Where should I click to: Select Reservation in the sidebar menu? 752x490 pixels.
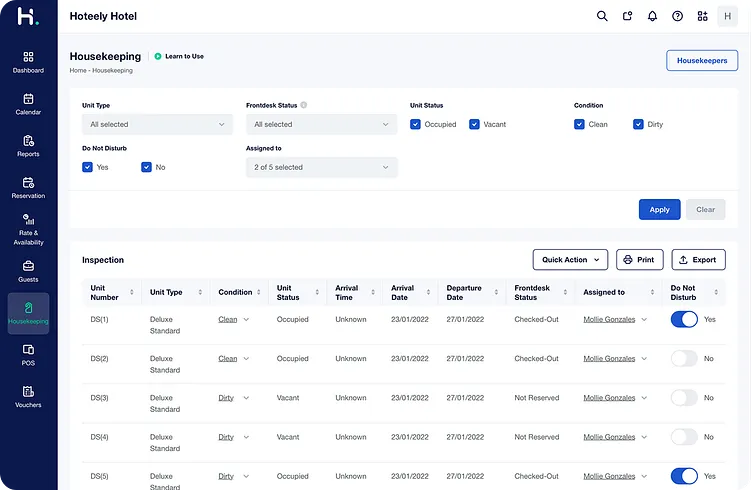[x=28, y=187]
